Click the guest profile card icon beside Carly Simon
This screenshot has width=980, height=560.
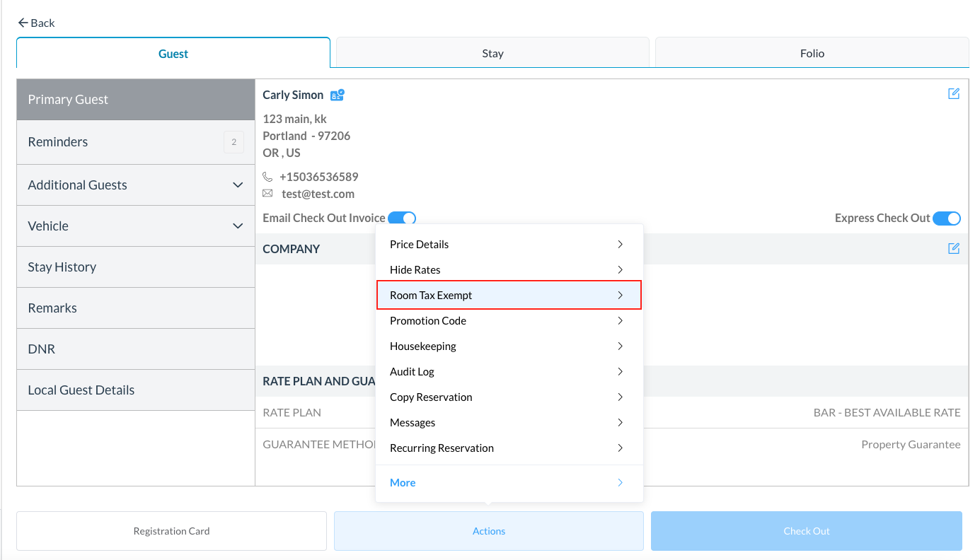(x=338, y=95)
